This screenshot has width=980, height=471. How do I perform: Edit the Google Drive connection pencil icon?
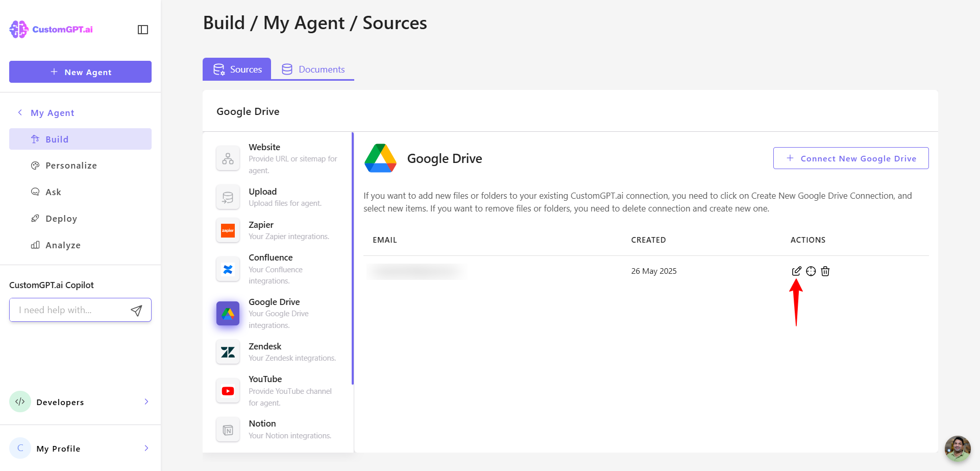point(796,271)
